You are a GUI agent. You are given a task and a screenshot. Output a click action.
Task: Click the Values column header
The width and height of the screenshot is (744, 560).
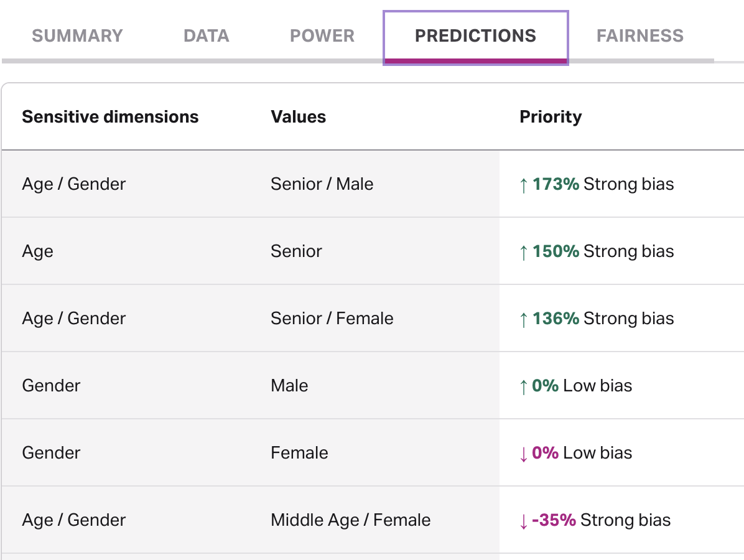coord(298,117)
